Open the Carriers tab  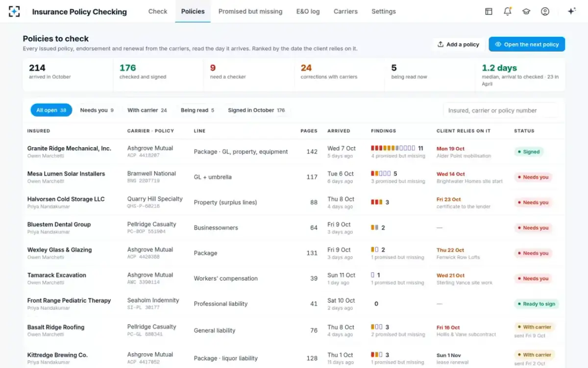point(345,11)
